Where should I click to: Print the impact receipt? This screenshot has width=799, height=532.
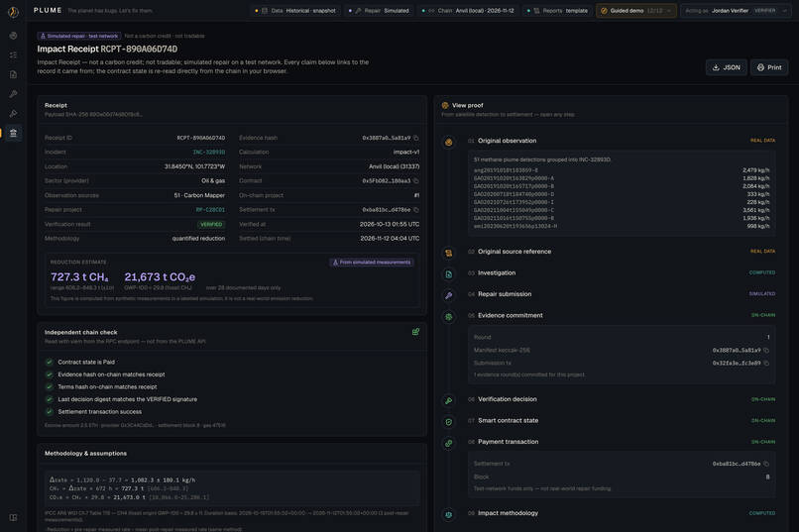769,67
